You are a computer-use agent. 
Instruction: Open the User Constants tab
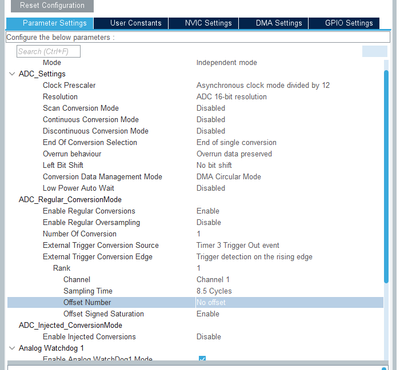(131, 23)
